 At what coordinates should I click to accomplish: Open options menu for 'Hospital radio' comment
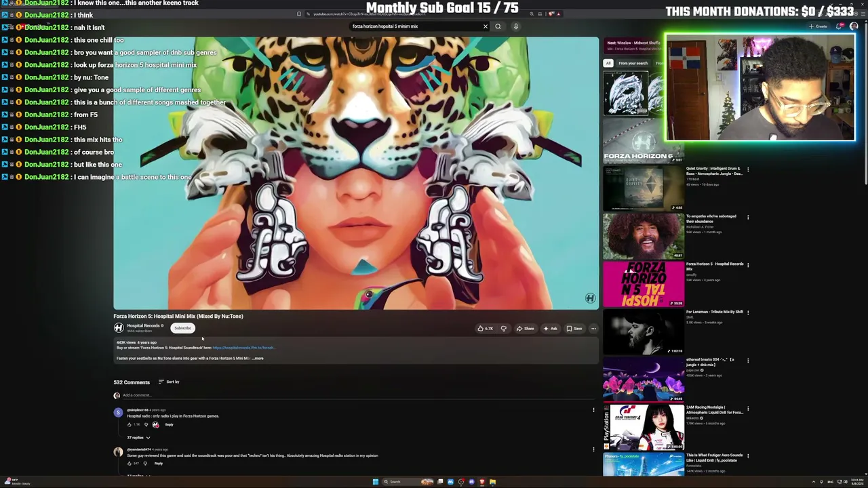click(x=593, y=409)
